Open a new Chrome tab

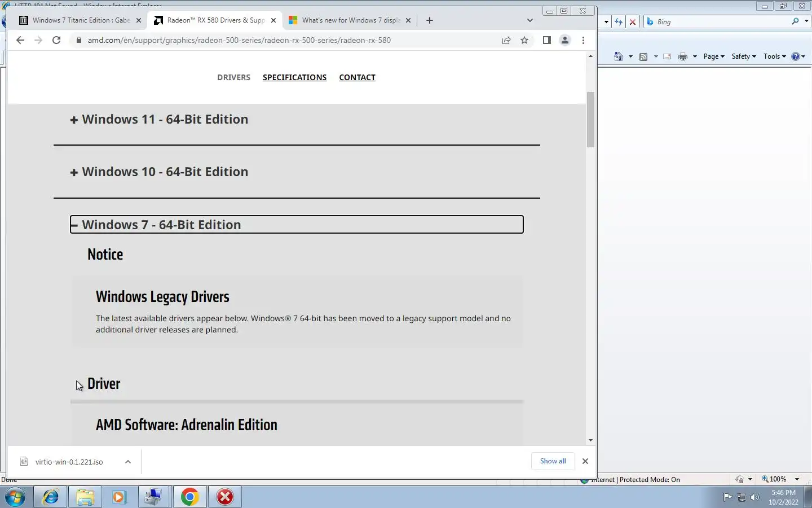(x=430, y=20)
